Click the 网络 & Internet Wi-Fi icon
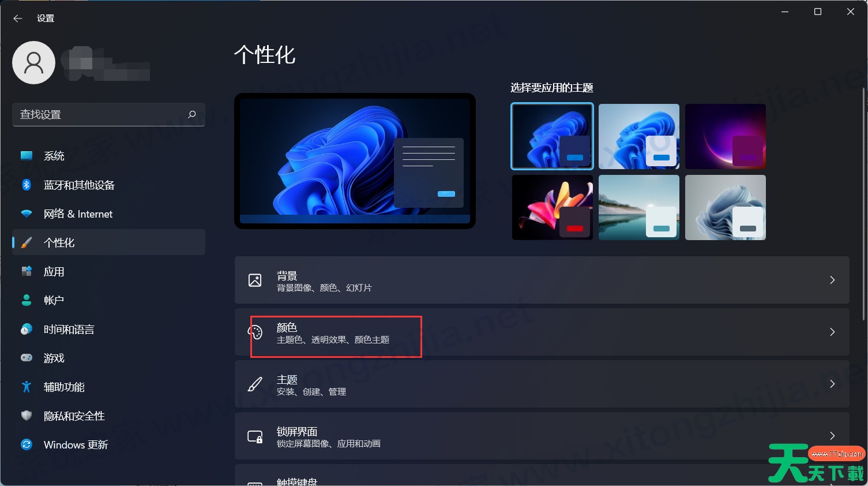The image size is (868, 486). tap(27, 214)
